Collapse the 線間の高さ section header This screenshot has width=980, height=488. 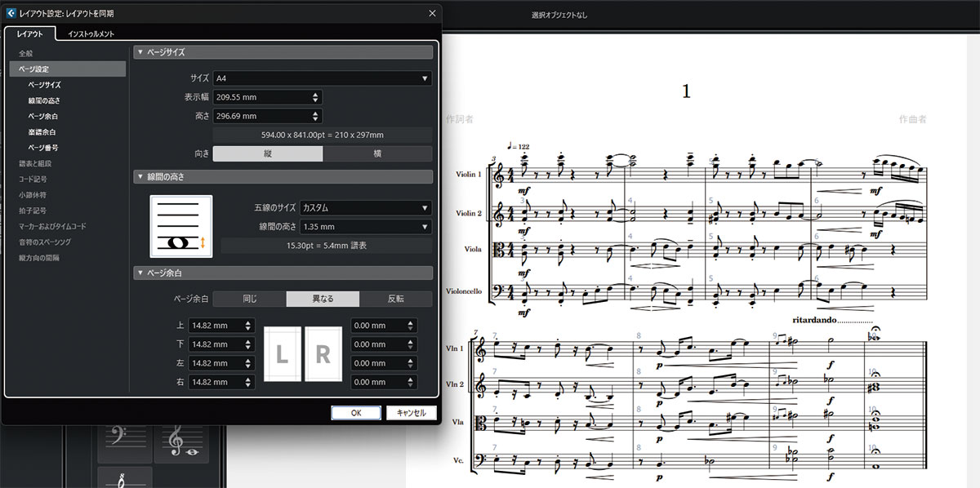283,176
